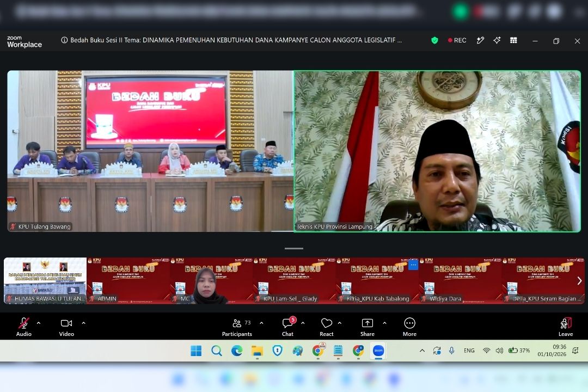Open the microphone indicator in the system tray
This screenshot has width=588, height=392.
coord(452,351)
